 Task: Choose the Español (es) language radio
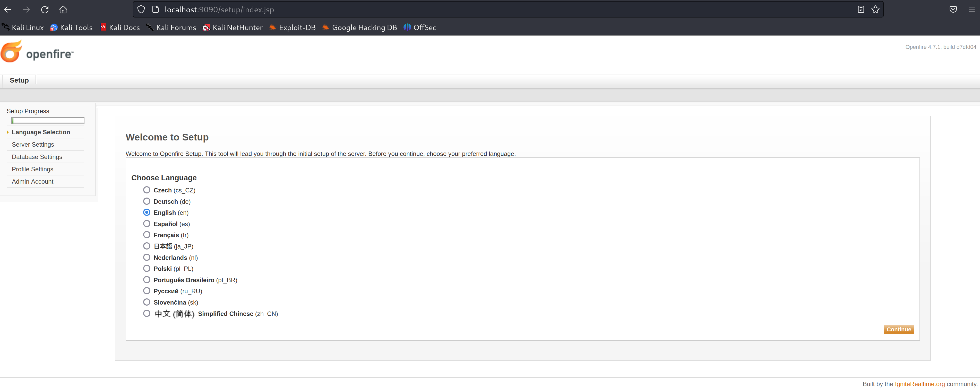pos(147,224)
